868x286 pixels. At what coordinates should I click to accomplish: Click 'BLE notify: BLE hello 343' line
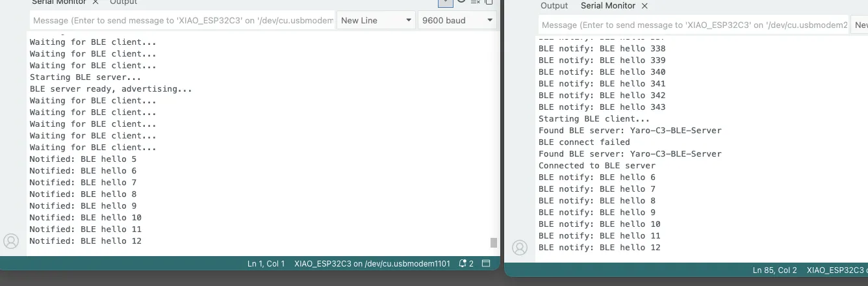pos(602,107)
